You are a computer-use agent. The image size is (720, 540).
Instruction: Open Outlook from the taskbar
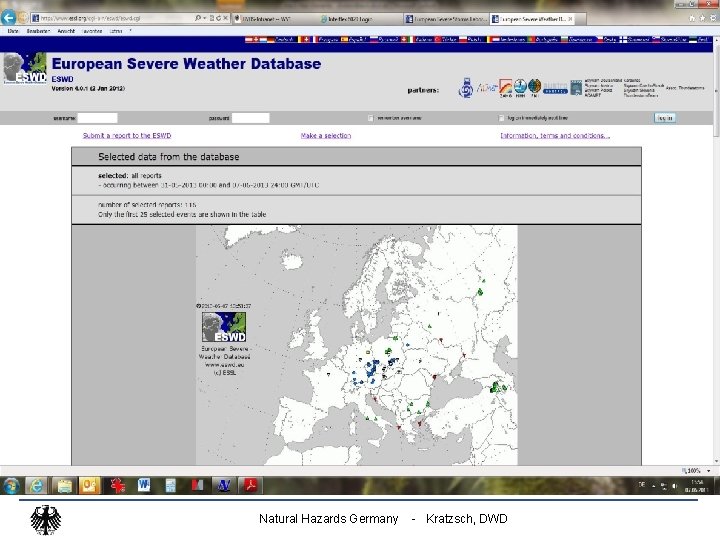pyautogui.click(x=90, y=485)
